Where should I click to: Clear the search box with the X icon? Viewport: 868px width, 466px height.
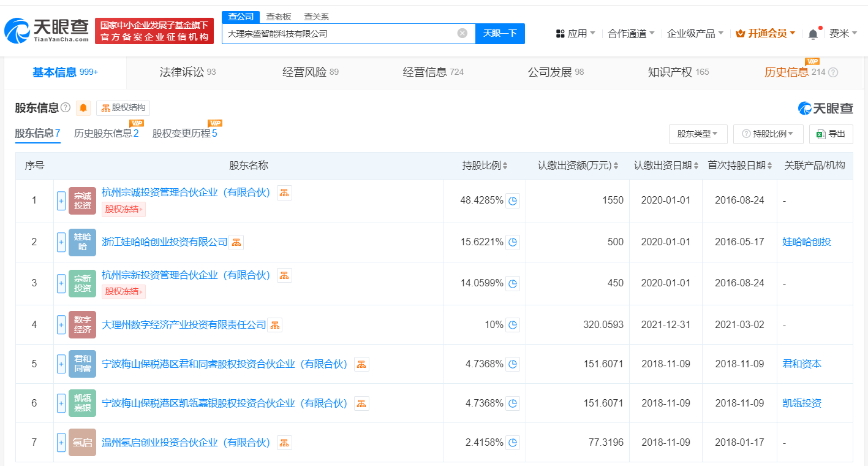coord(462,33)
